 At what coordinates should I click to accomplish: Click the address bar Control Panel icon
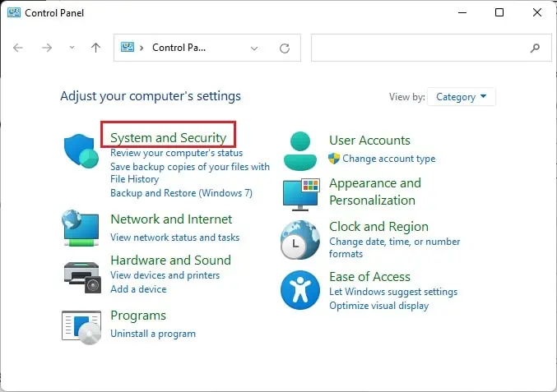pos(128,47)
